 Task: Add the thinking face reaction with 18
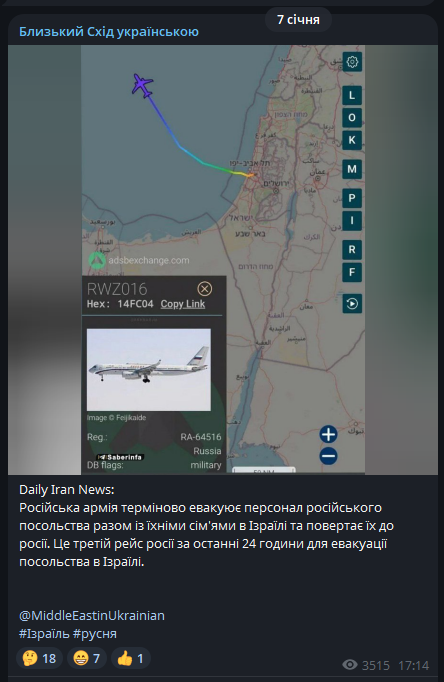point(40,658)
